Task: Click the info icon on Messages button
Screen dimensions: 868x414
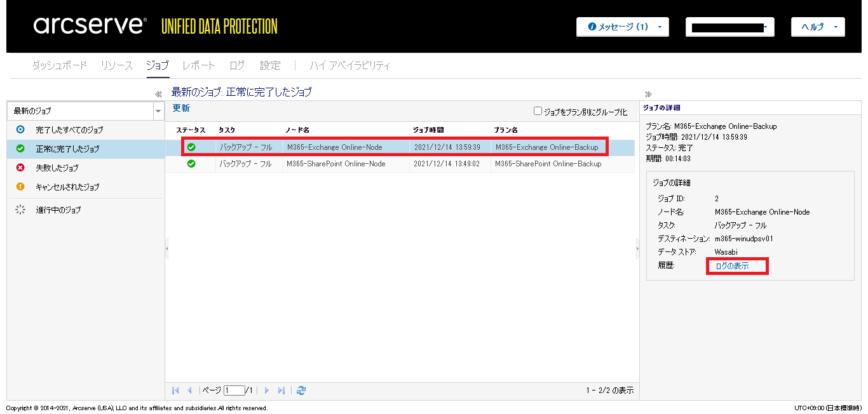Action: tap(592, 27)
